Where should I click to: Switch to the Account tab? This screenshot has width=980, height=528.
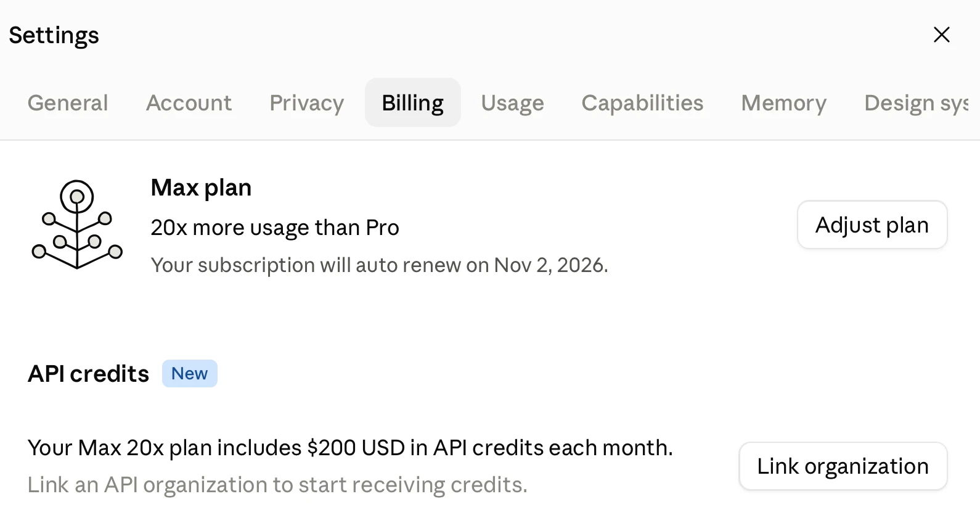[189, 102]
